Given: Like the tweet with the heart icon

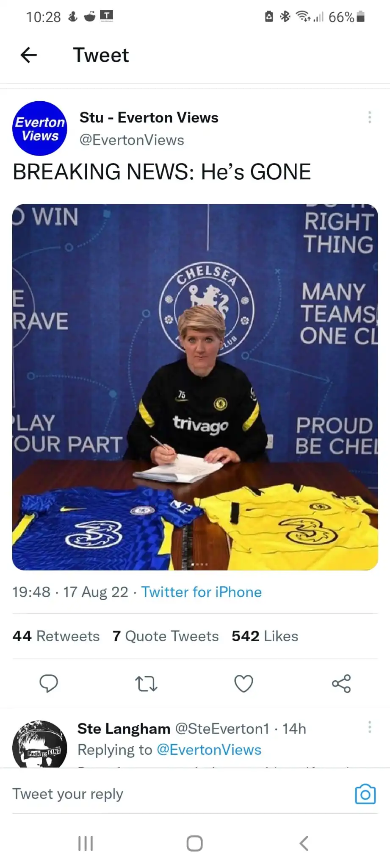Looking at the screenshot, I should tap(243, 683).
